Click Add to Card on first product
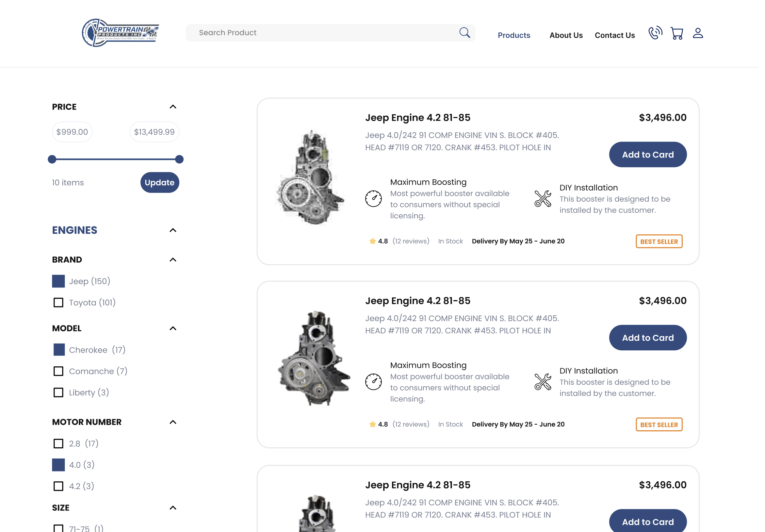 point(648,155)
